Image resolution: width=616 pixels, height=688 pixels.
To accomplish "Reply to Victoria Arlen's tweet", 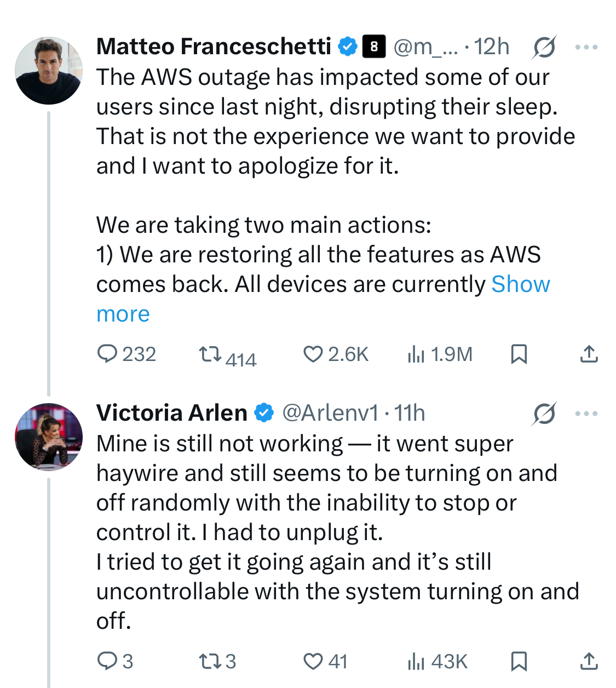I will [x=107, y=661].
